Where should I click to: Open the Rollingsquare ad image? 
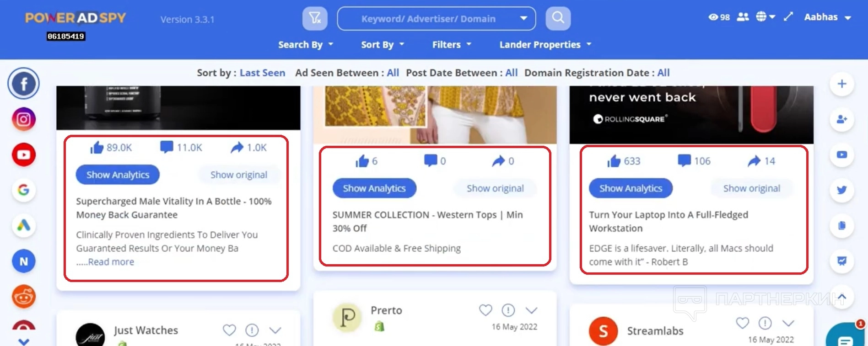pyautogui.click(x=691, y=115)
